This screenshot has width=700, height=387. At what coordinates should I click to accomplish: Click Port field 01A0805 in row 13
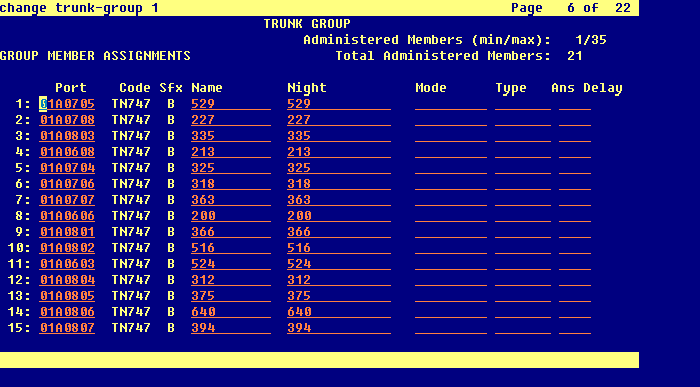pyautogui.click(x=67, y=296)
